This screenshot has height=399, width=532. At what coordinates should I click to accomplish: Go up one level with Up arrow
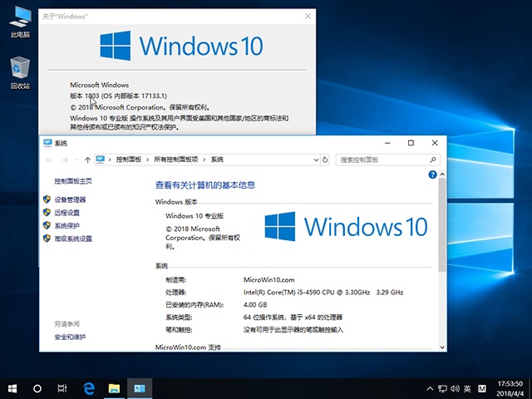click(87, 160)
